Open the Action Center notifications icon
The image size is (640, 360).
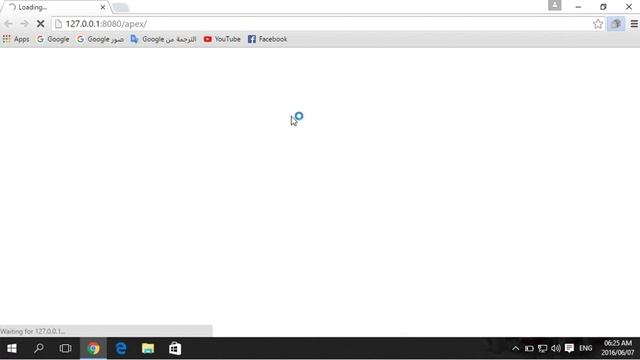(x=569, y=349)
